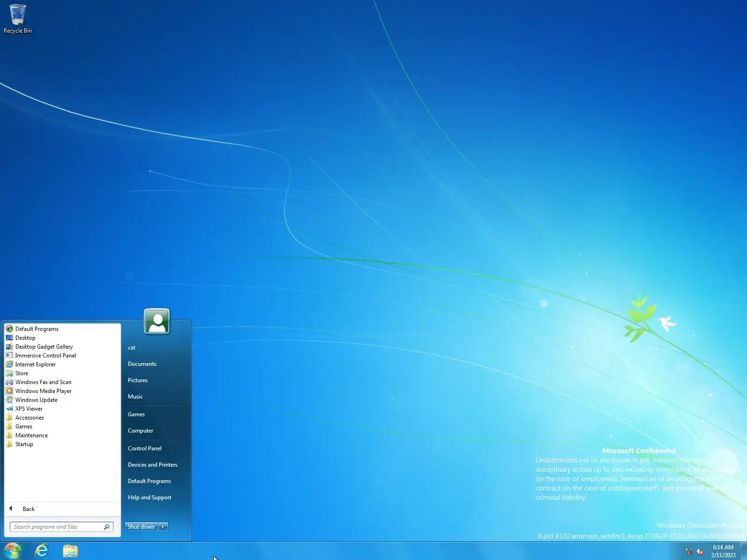The width and height of the screenshot is (747, 560).
Task: Click the Desktop Gadget Gallery label
Action: pyautogui.click(x=44, y=347)
